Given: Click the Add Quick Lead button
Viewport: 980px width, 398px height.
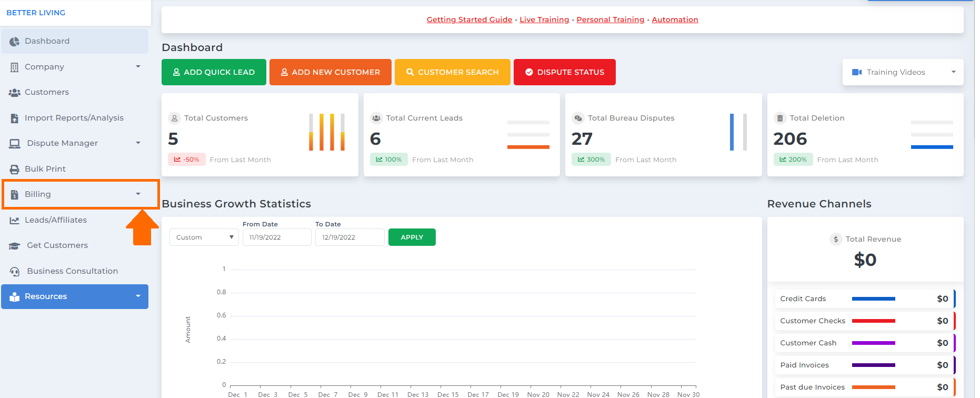Looking at the screenshot, I should [x=214, y=72].
